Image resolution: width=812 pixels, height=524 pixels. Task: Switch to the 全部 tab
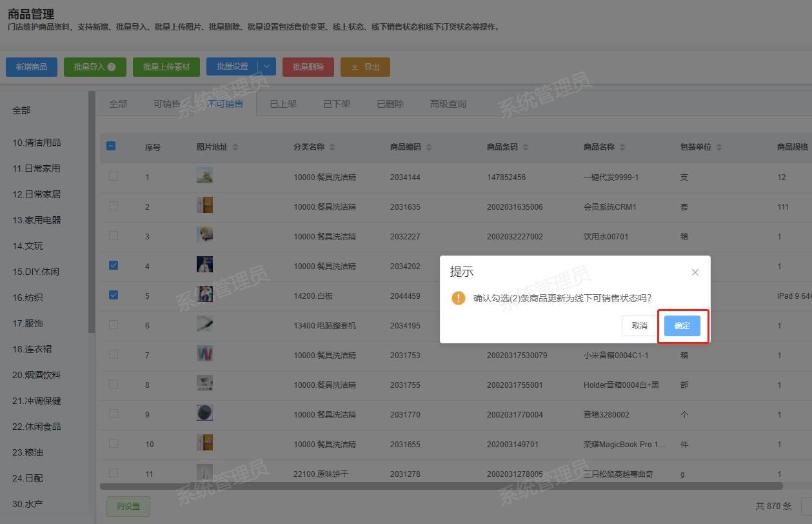118,104
